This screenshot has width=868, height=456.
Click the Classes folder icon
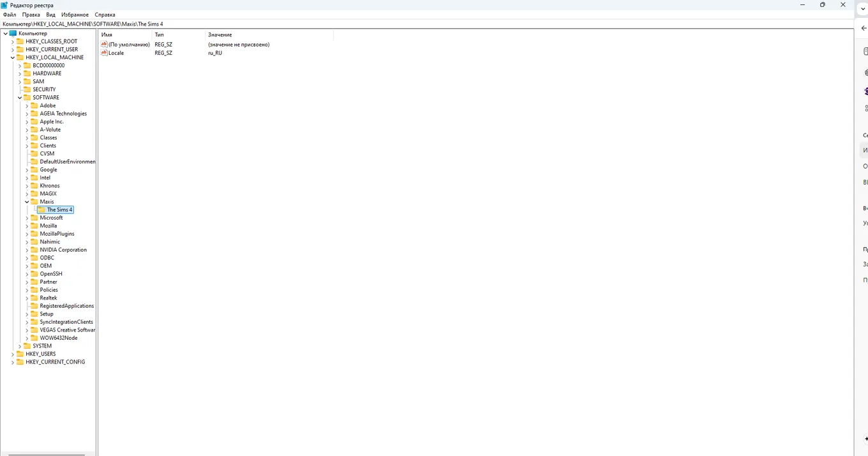pos(34,137)
